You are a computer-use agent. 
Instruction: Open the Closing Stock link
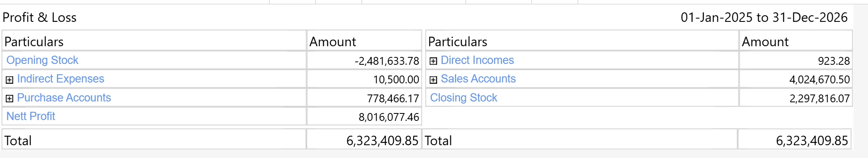pos(463,98)
